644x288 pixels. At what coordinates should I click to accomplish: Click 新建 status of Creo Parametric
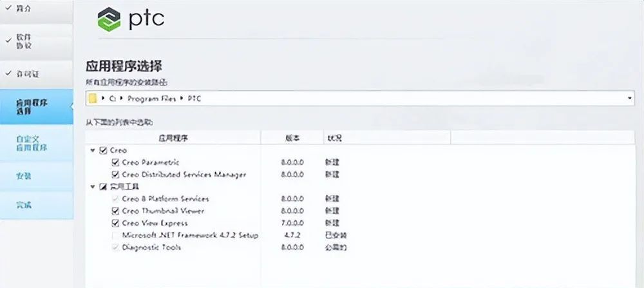pyautogui.click(x=332, y=162)
